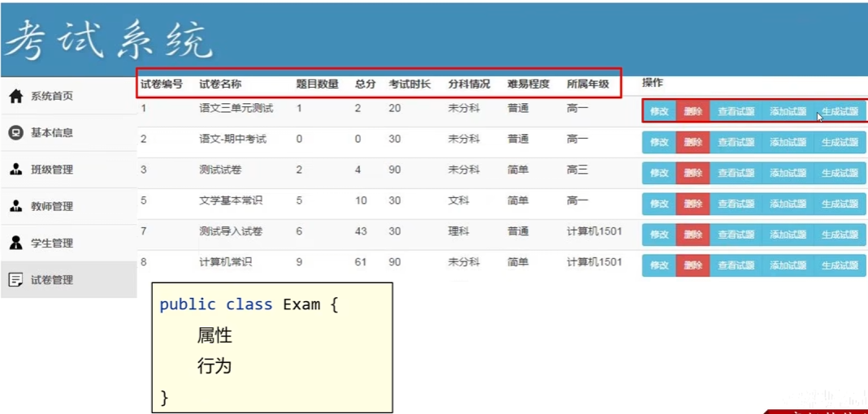Click the 试卷名称 column header

(220, 84)
